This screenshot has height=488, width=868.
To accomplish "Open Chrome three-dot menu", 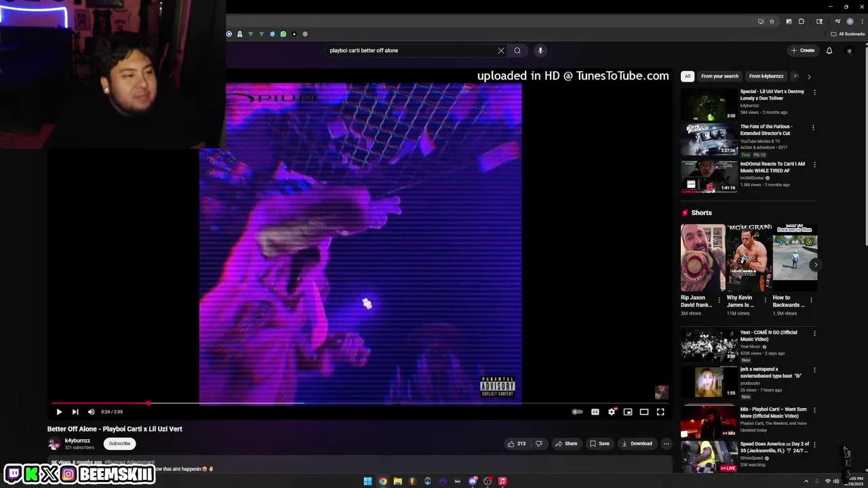I will click(862, 22).
